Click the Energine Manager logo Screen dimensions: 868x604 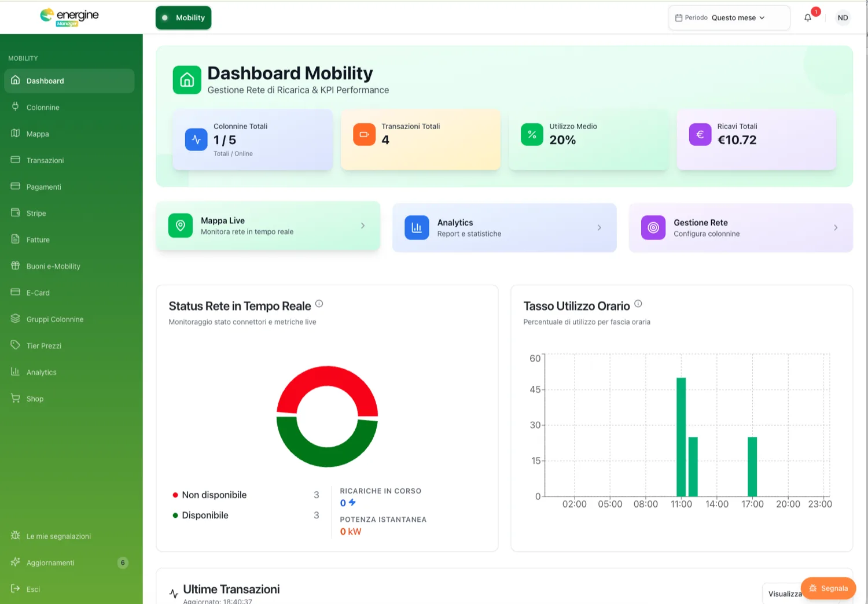[69, 17]
